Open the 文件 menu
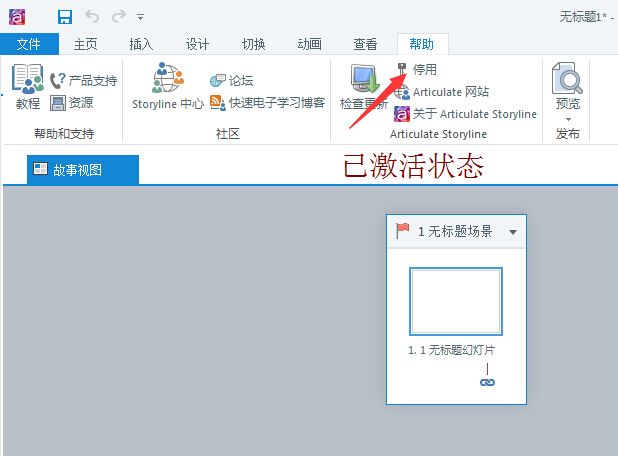 tap(29, 44)
